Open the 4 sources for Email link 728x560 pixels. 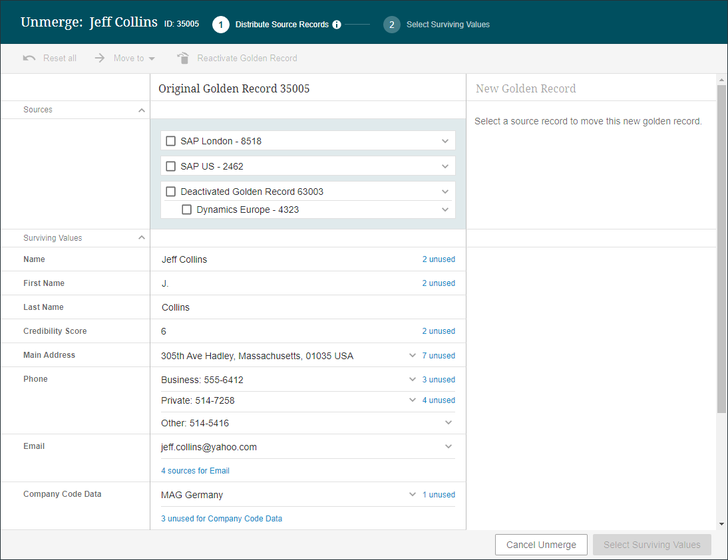click(x=195, y=471)
